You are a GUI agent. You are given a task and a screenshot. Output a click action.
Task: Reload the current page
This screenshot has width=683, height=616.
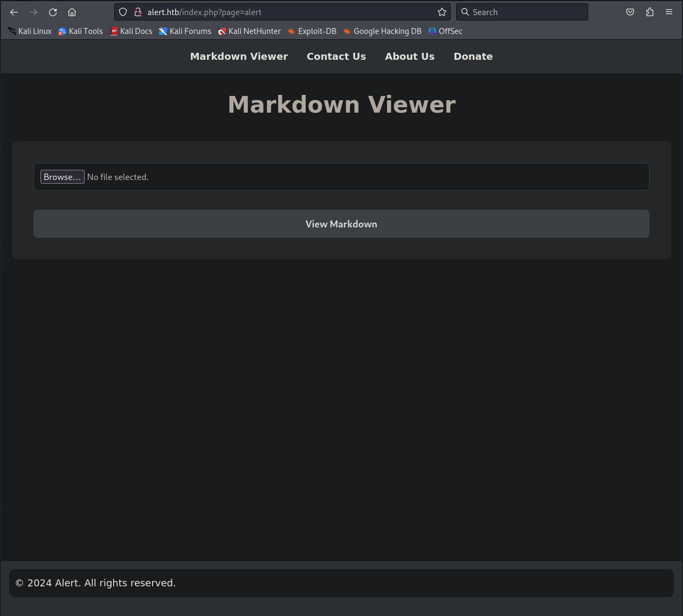[x=53, y=12]
